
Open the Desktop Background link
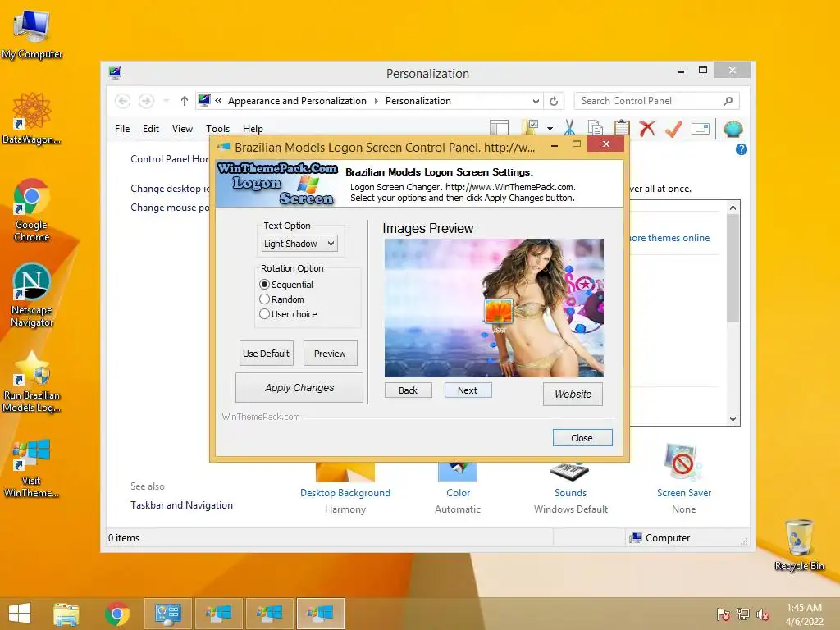(x=345, y=493)
